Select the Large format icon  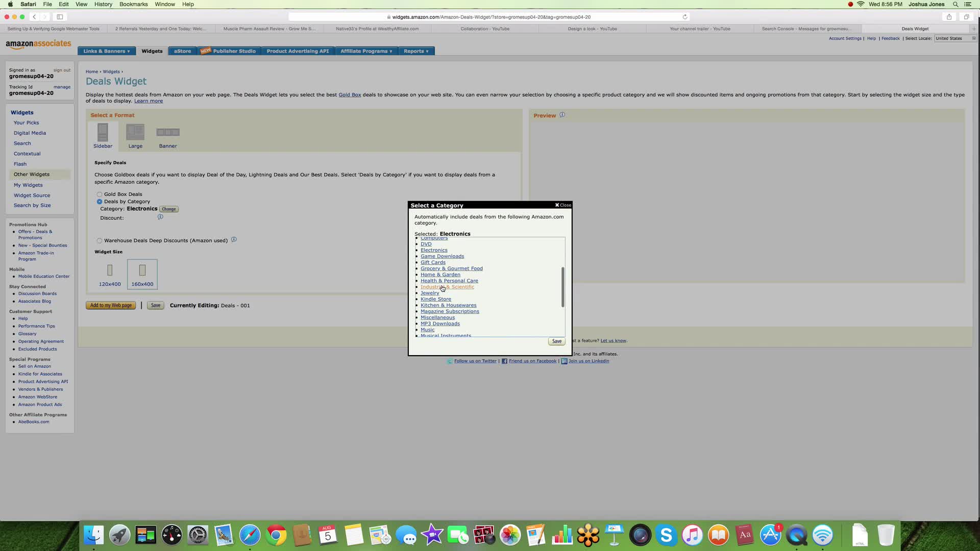pos(135,132)
